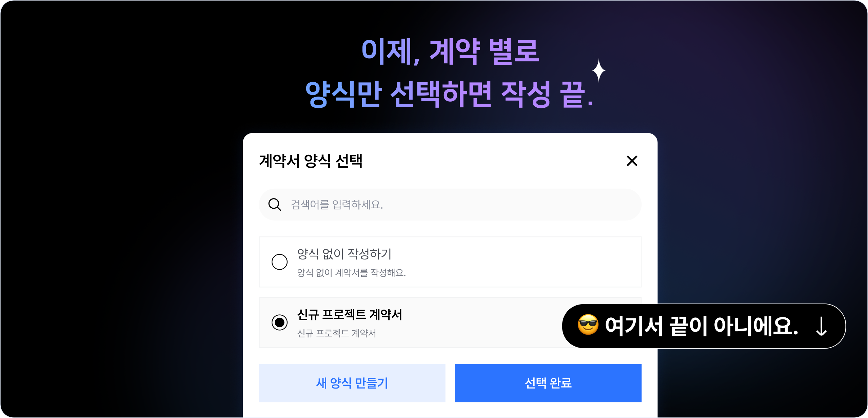868x418 pixels.
Task: Click the down arrow in the black pill
Action: coord(821,326)
